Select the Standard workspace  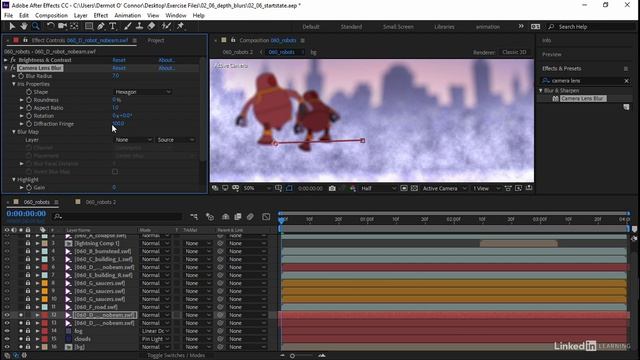point(351,27)
